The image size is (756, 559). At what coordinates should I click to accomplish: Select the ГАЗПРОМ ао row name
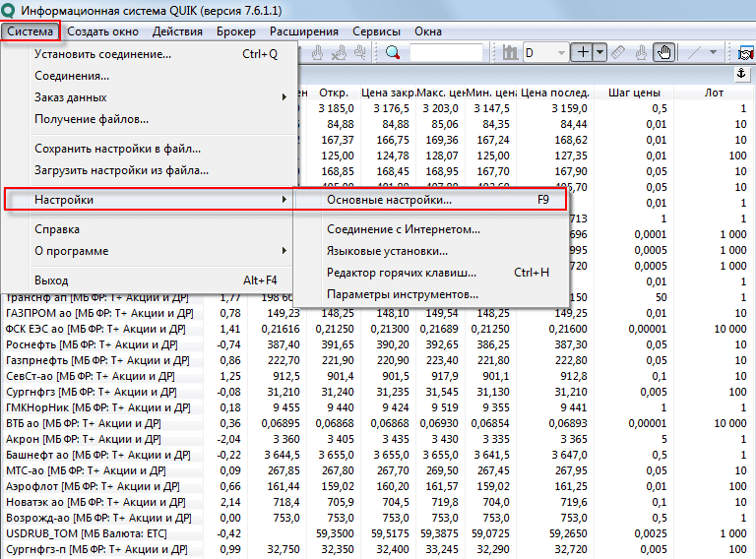point(99,313)
